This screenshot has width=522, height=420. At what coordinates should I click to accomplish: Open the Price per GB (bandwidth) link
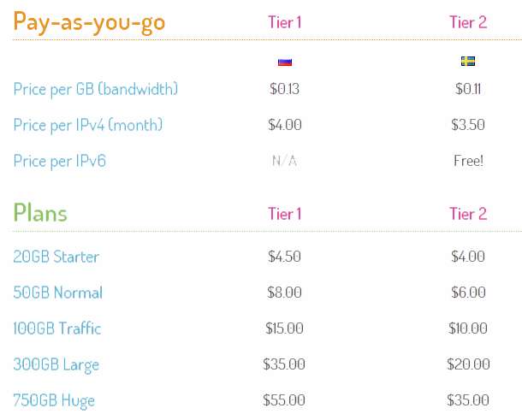pos(96,89)
